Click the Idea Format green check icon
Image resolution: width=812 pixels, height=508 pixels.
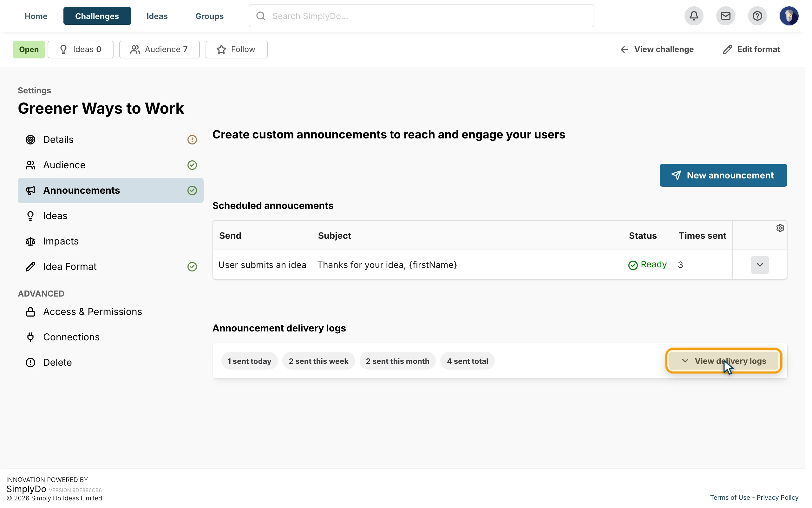[192, 267]
